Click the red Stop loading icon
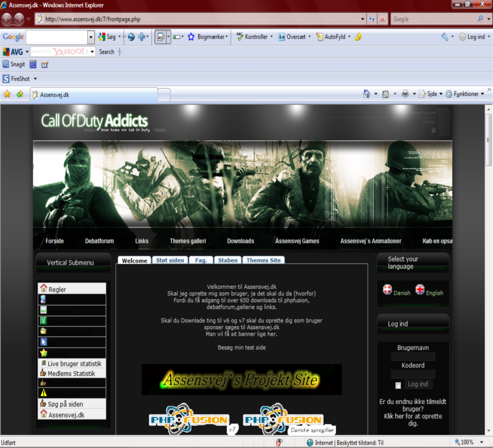Image resolution: width=493 pixels, height=448 pixels. point(382,19)
